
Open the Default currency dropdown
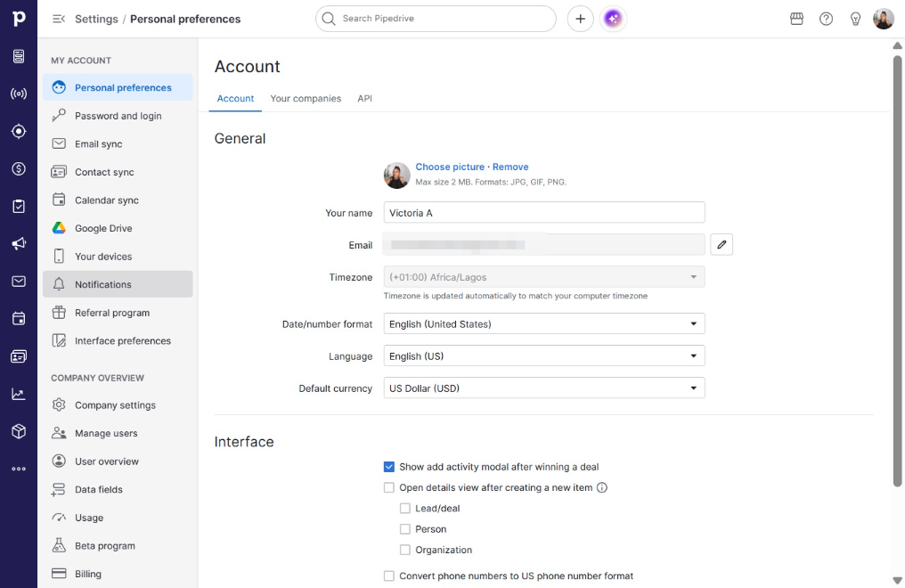click(543, 388)
